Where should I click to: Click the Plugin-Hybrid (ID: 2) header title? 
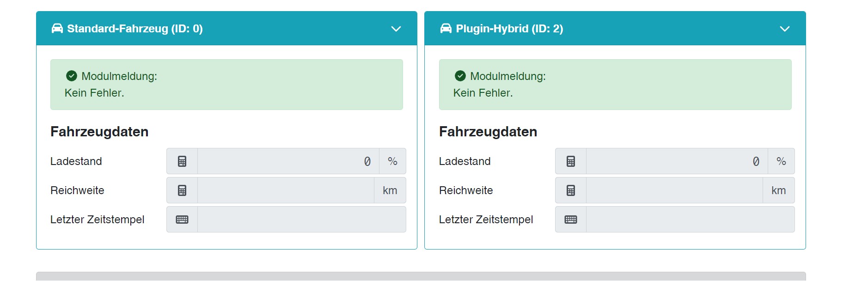pos(509,29)
